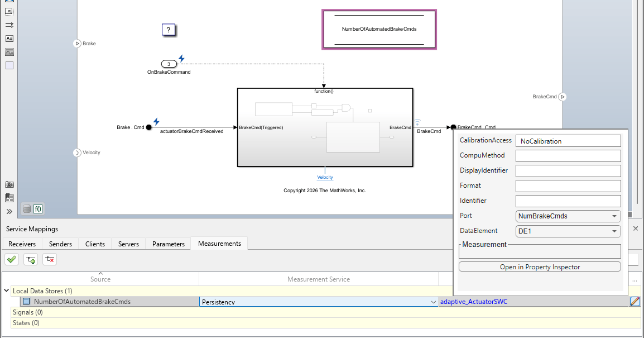Click the f() functions interface icon
This screenshot has width=644, height=338.
tap(38, 209)
